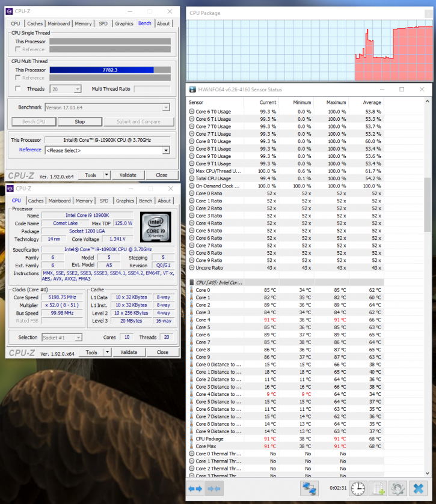436x504 pixels.
Task: Select the Core Max thermometer icon
Action: pos(191,446)
